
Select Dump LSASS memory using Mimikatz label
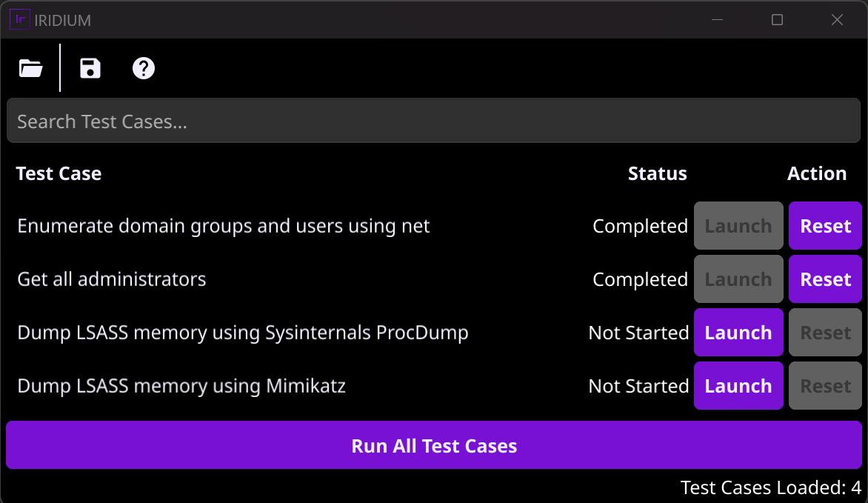point(181,386)
